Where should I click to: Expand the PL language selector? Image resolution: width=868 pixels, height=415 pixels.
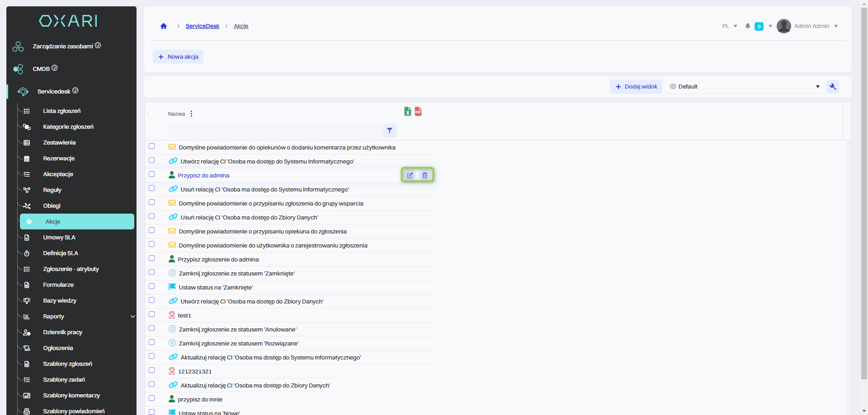[x=730, y=26]
